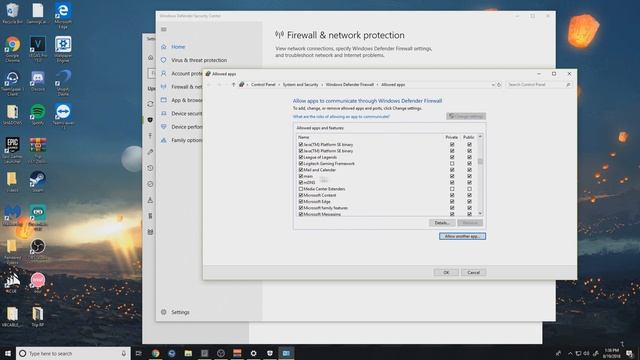The image size is (640, 360).
Task: Expand Control Panel breadcrumb arrow
Action: 280,84
